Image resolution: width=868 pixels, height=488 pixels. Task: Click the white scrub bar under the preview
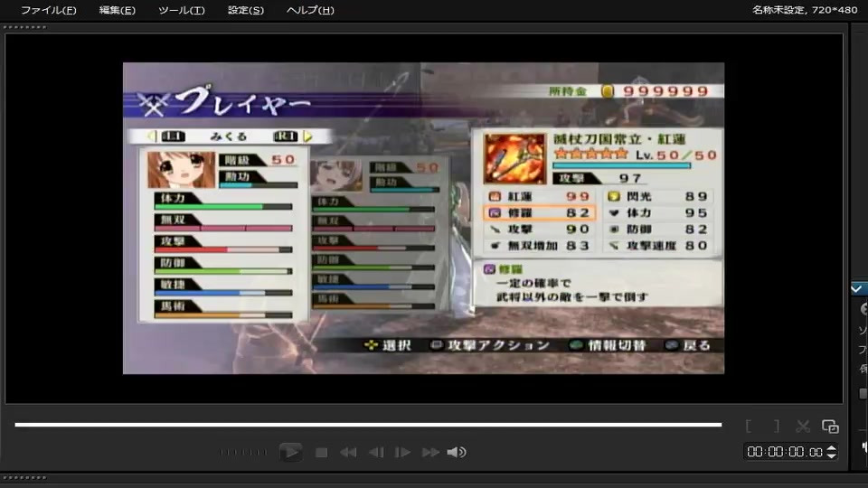point(368,425)
